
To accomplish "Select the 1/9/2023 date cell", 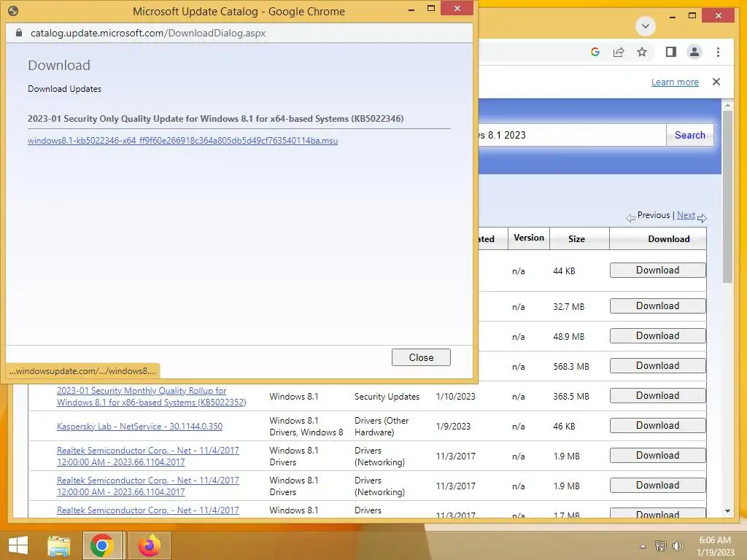I will [453, 426].
